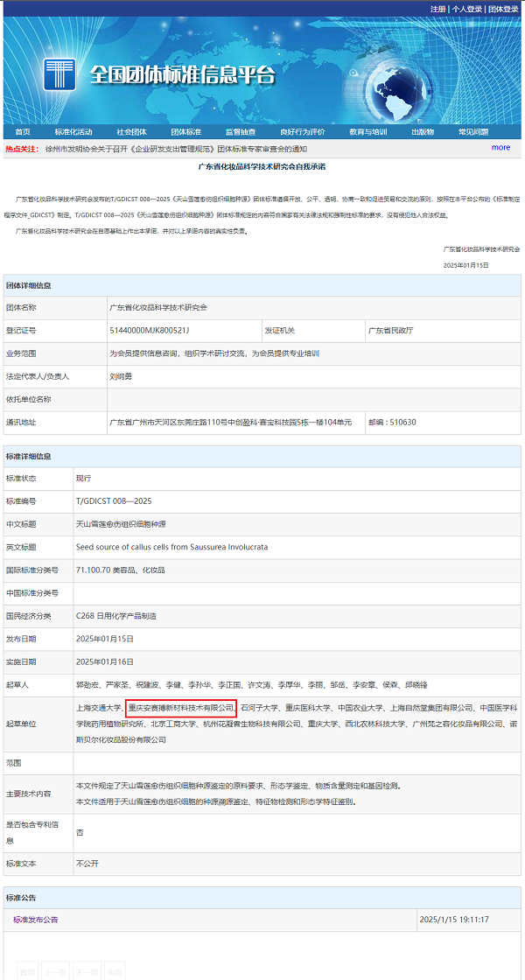
Task: Click the 首页 first-page pagination button
Action: coord(28,971)
